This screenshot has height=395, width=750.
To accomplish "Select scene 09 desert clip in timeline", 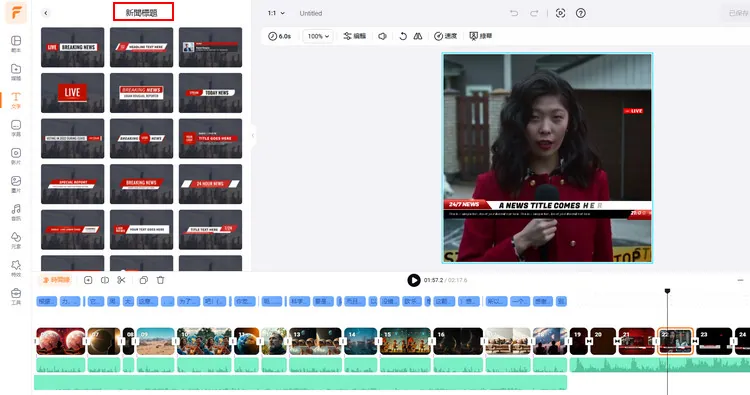I will coord(156,341).
